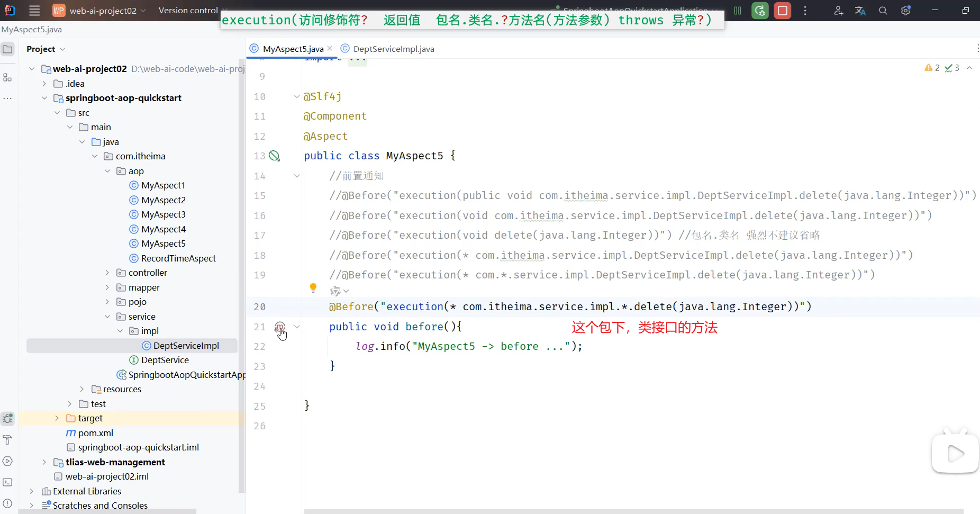This screenshot has height=514, width=980.
Task: Click the bean gutter icon on line 13
Action: pos(274,156)
